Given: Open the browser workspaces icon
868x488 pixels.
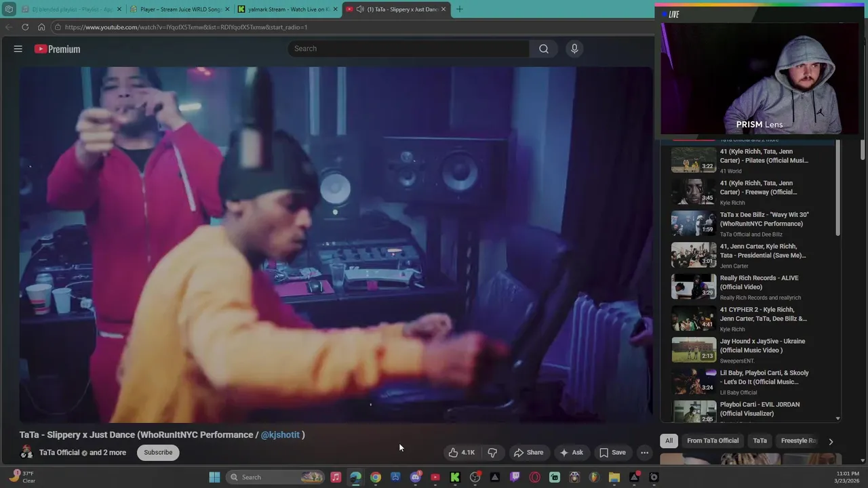Looking at the screenshot, I should 8,9.
